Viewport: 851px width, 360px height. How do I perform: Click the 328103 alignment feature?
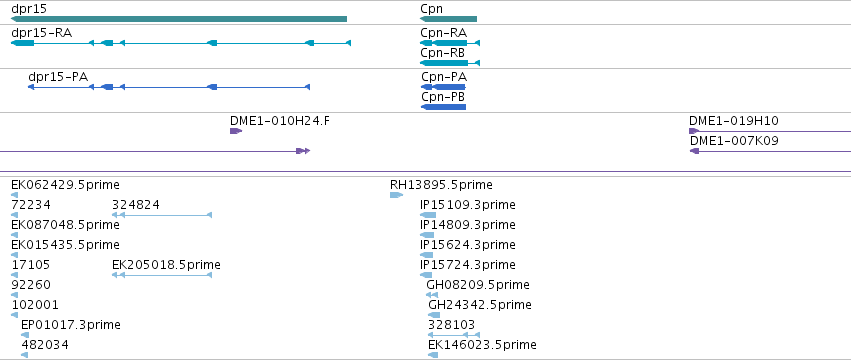tap(454, 335)
